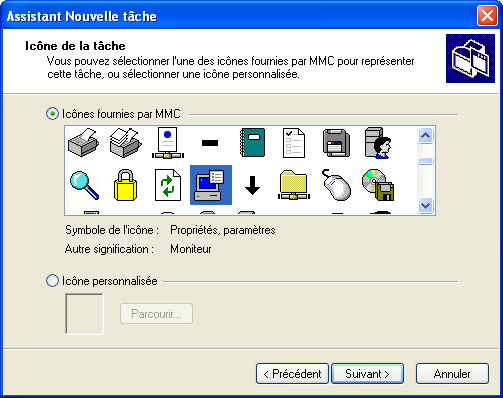The height and width of the screenshot is (398, 503).
Task: Click the custom icon preview box
Action: (84, 314)
